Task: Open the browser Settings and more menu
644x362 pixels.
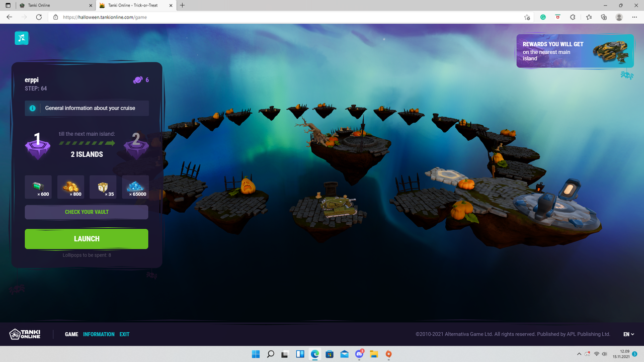Action: click(634, 17)
